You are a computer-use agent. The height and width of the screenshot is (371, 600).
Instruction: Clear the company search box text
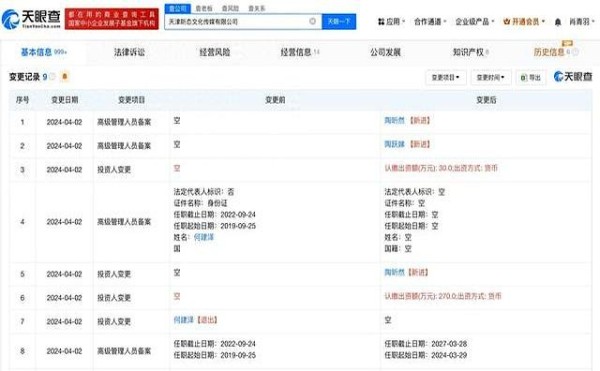point(313,21)
